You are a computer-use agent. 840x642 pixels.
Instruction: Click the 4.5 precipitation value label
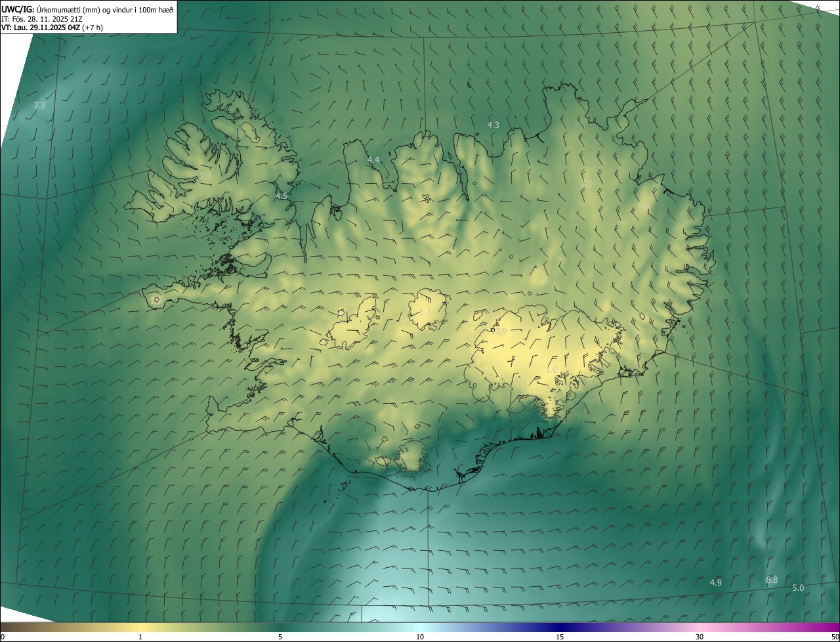tap(281, 196)
